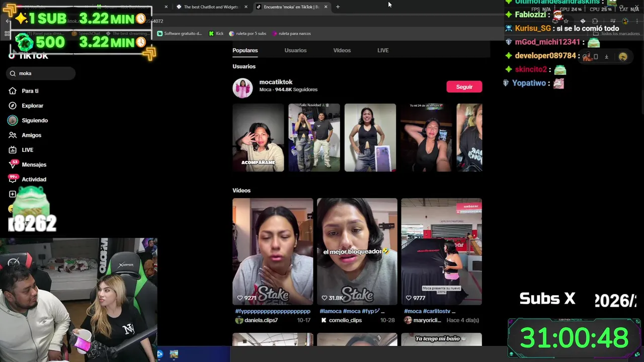Click the '10-17' date text
The image size is (644, 362).
pyautogui.click(x=303, y=320)
